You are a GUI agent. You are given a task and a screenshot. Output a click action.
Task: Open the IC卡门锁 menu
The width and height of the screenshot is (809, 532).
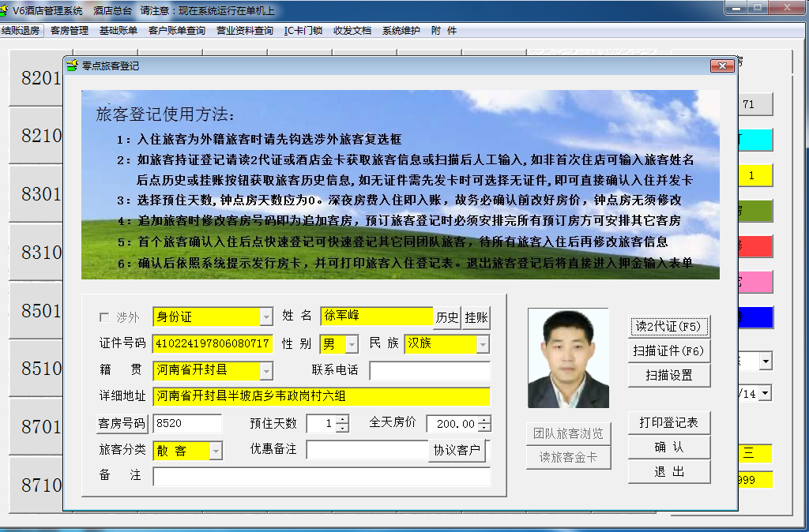(x=303, y=31)
